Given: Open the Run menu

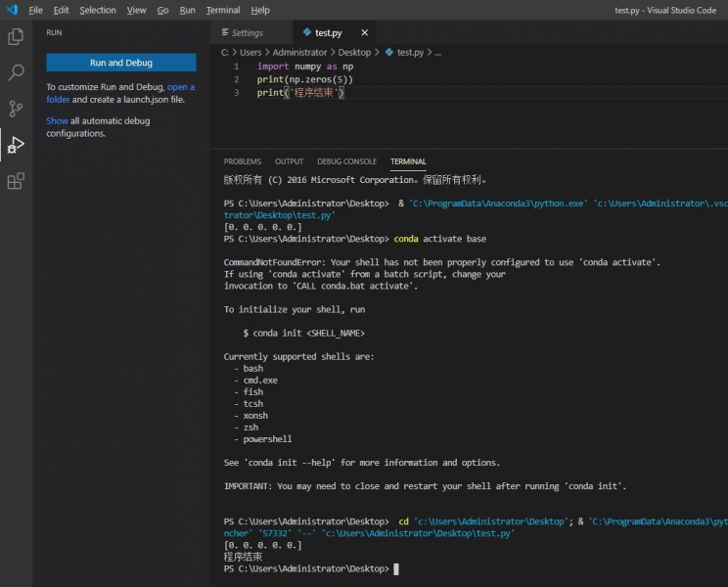Looking at the screenshot, I should 187,10.
